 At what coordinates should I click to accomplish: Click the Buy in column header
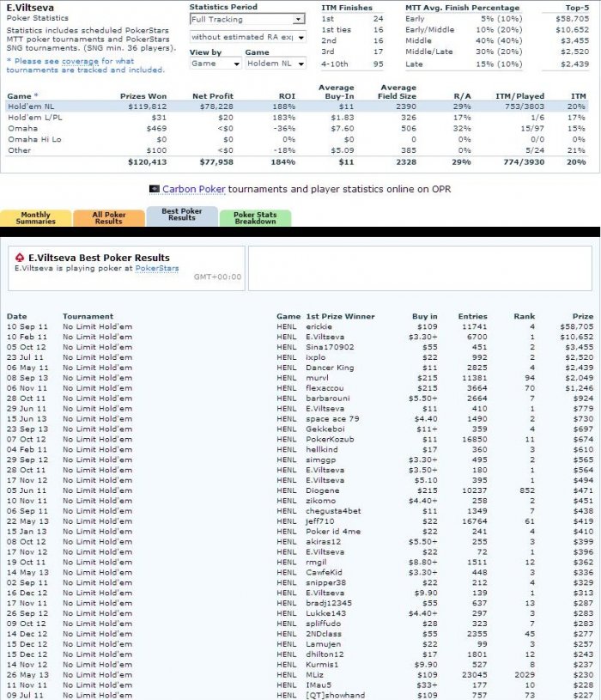pos(425,316)
